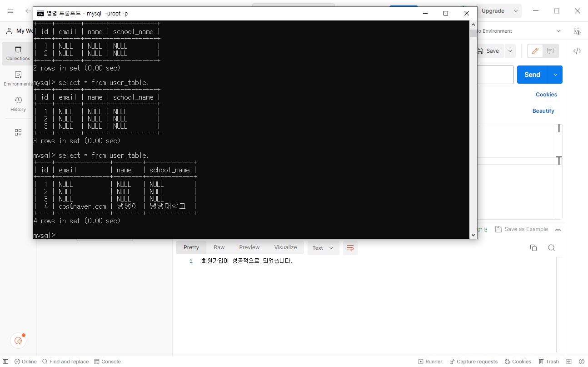Open Cookies in the status bar
Screen dimensions: 588x367
click(518, 362)
